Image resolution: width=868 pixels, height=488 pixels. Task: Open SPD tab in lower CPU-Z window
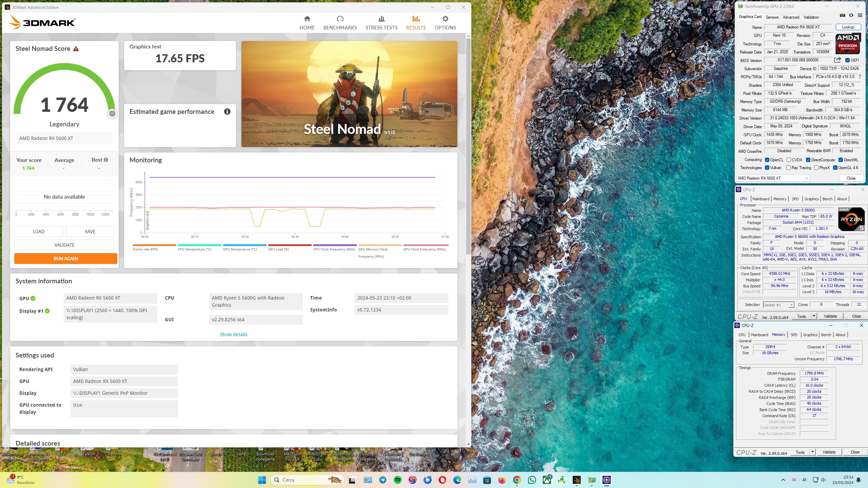click(x=794, y=335)
